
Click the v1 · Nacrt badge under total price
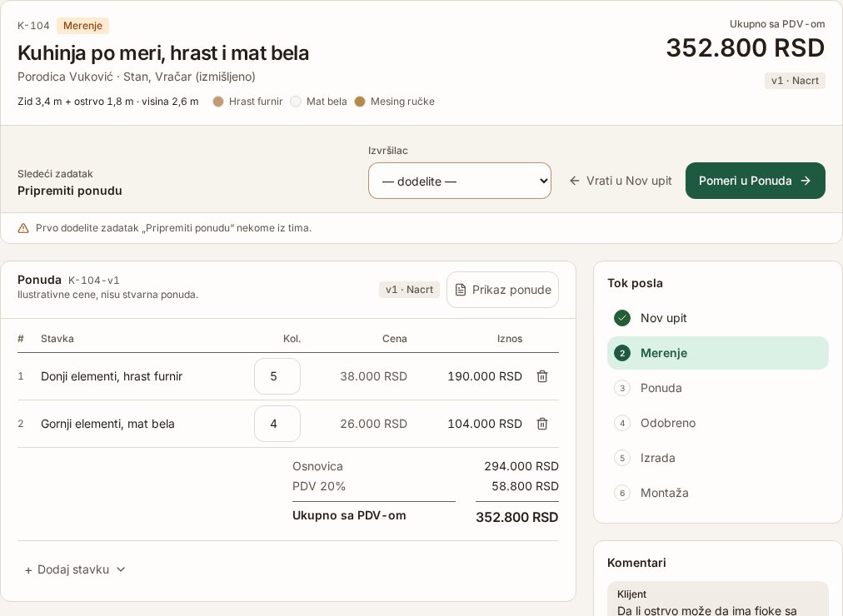click(795, 81)
